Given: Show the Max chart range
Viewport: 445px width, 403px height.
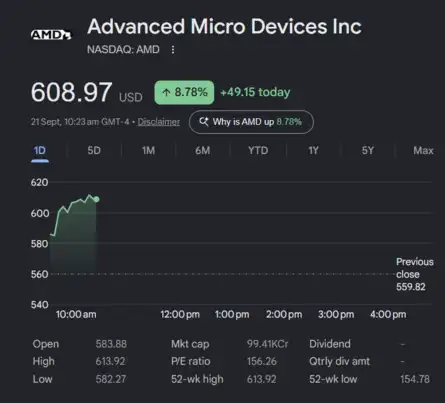Looking at the screenshot, I should click(x=423, y=151).
